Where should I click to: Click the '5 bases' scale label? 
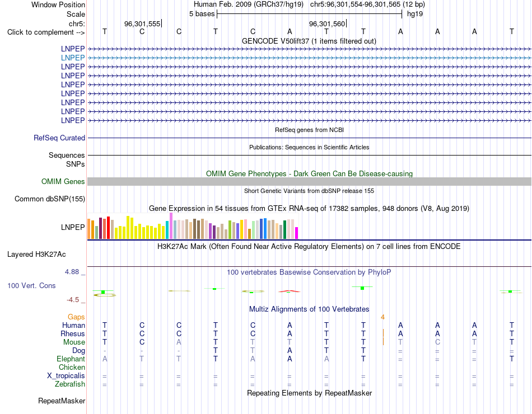[202, 14]
